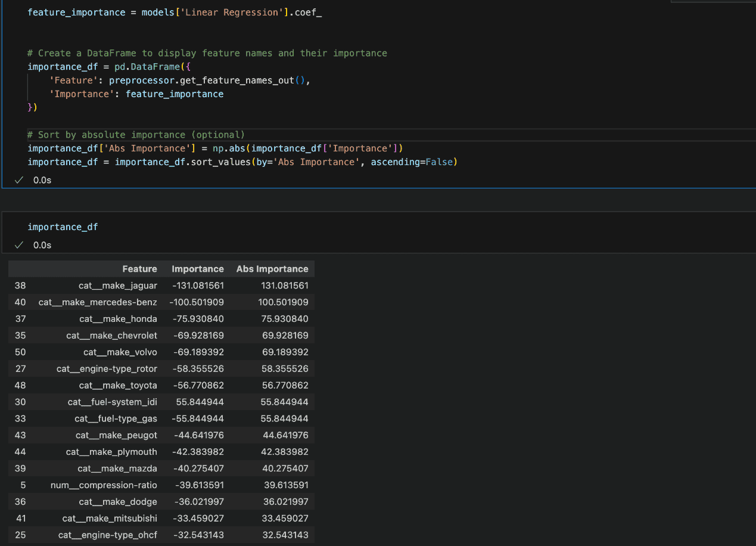This screenshot has height=546, width=756.
Task: Click the Abs Importance column header
Action: 272,269
